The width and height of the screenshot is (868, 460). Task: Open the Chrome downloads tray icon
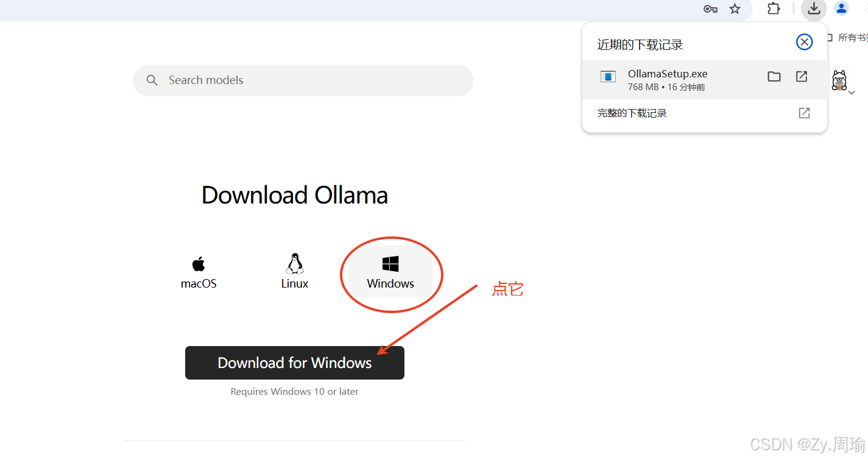point(814,9)
